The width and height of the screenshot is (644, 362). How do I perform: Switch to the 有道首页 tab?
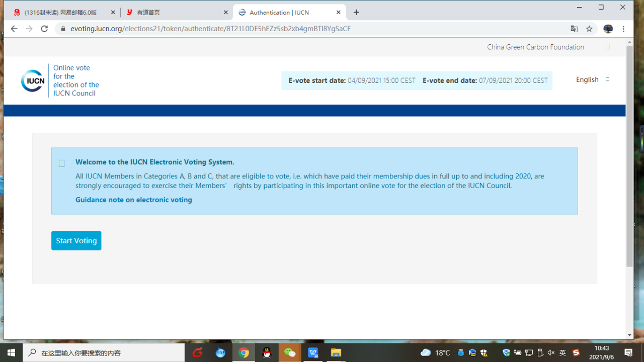click(176, 13)
